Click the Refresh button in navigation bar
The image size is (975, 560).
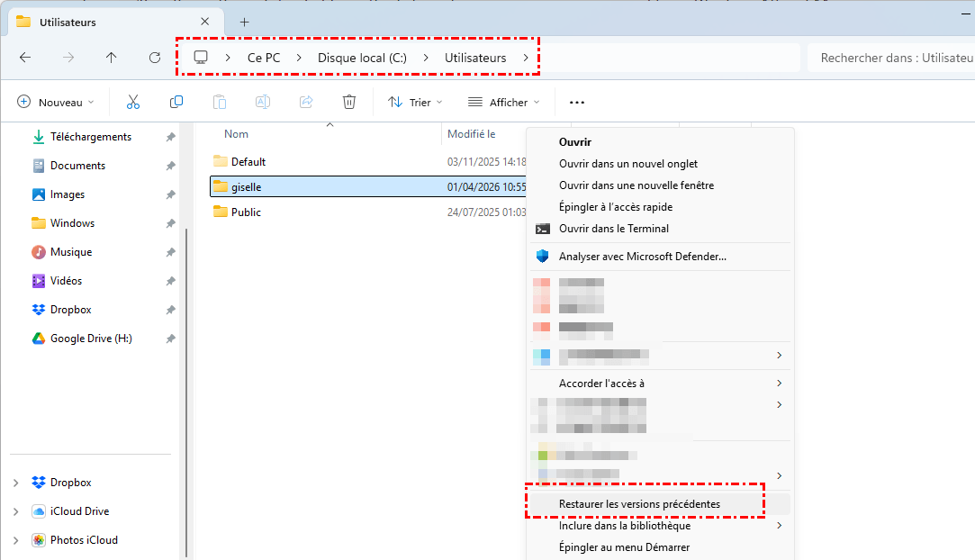click(x=155, y=58)
